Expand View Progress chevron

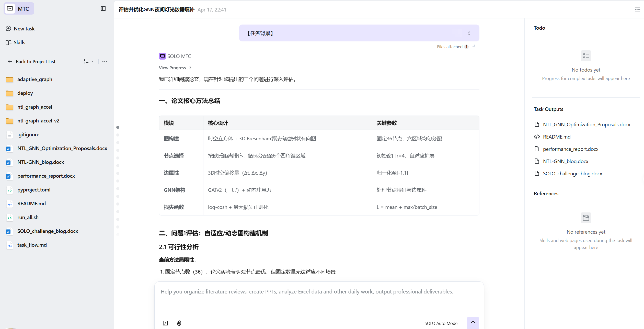click(x=190, y=68)
